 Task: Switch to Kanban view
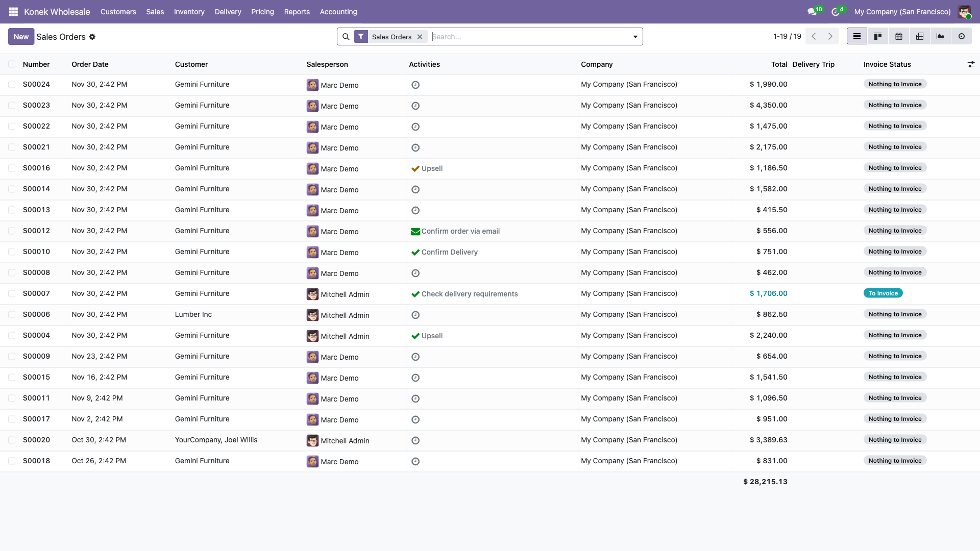tap(878, 36)
